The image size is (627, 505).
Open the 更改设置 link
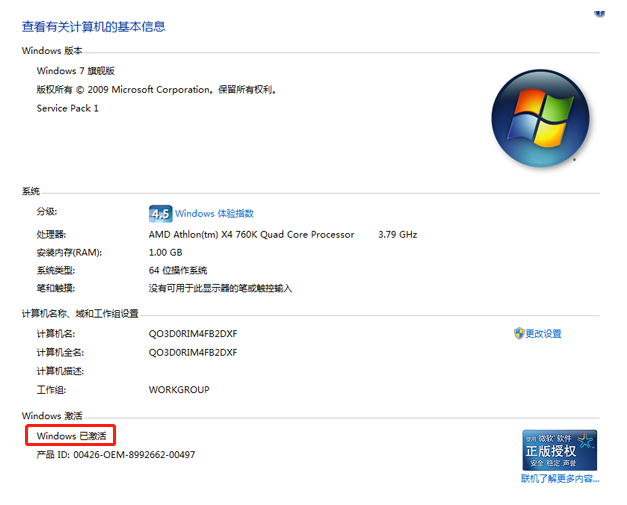coord(544,334)
